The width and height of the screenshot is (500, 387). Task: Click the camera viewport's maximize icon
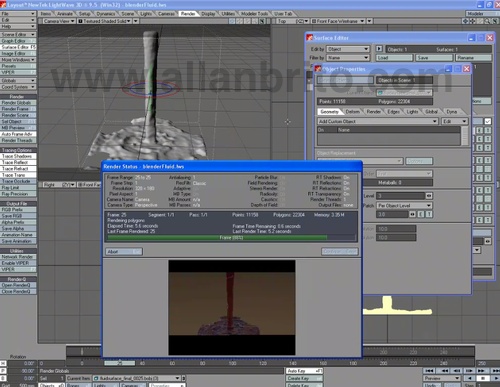[263, 21]
